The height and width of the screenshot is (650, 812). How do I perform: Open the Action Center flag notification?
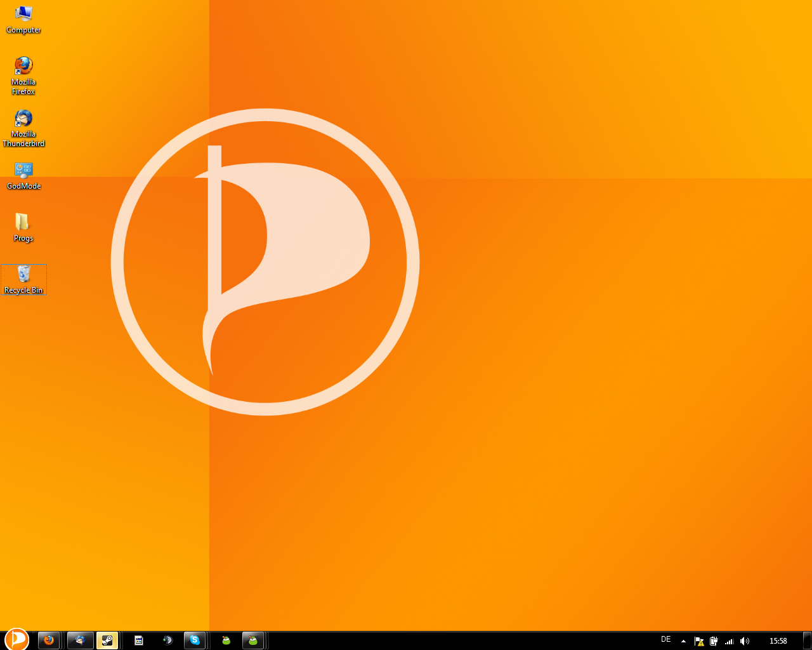[x=699, y=641]
